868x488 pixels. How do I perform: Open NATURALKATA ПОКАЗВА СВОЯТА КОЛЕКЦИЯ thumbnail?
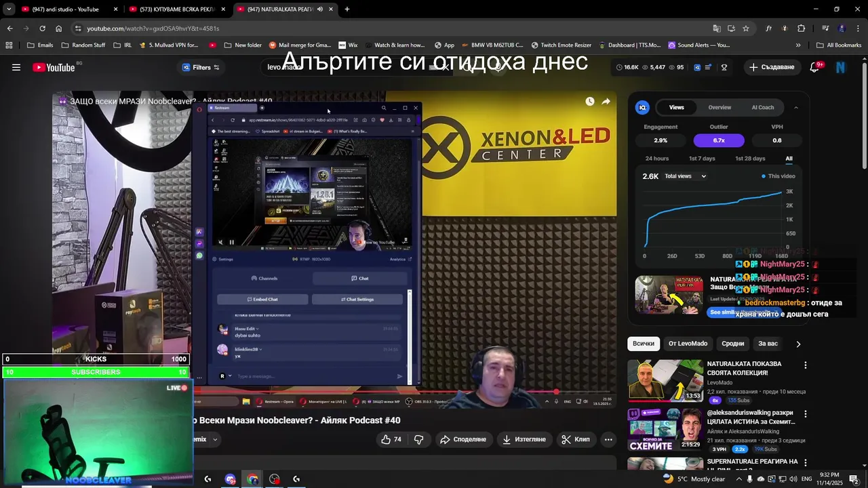pos(665,380)
